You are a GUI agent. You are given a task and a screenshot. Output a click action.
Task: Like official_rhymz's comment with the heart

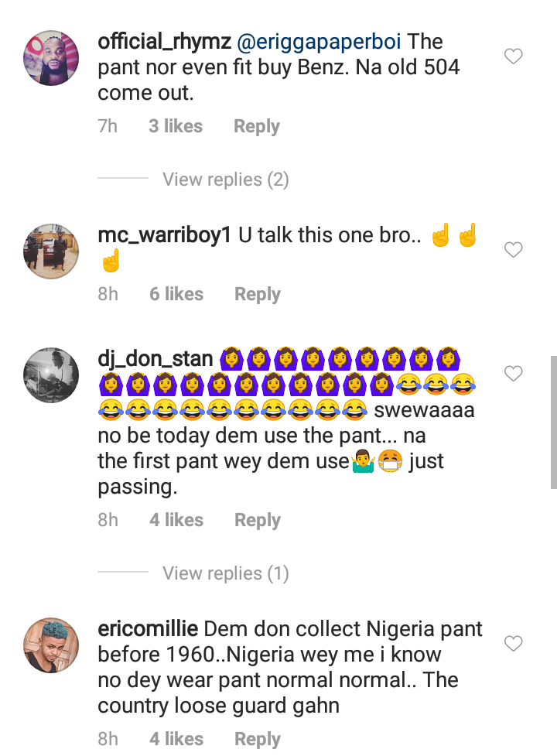[513, 56]
